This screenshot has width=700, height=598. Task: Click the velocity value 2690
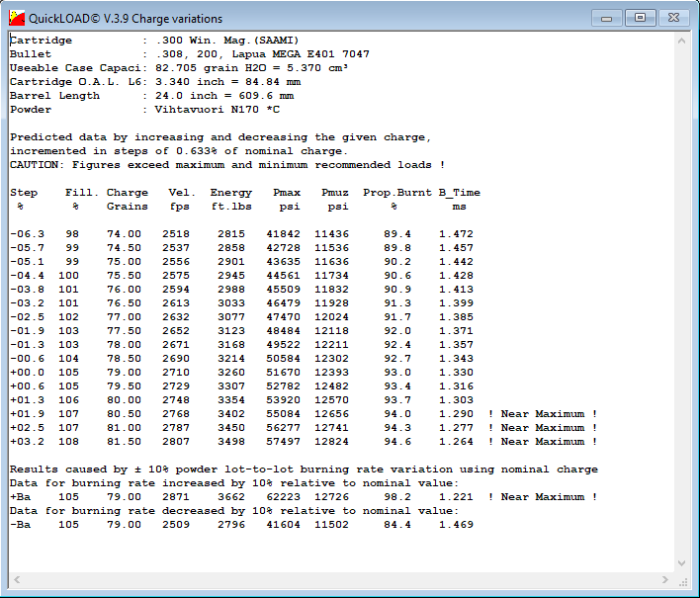(x=176, y=359)
